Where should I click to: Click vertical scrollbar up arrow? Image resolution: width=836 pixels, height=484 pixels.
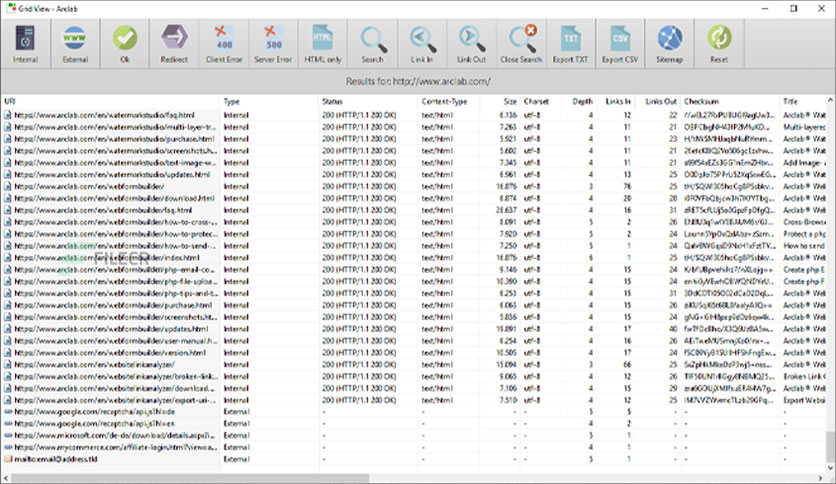click(x=831, y=100)
